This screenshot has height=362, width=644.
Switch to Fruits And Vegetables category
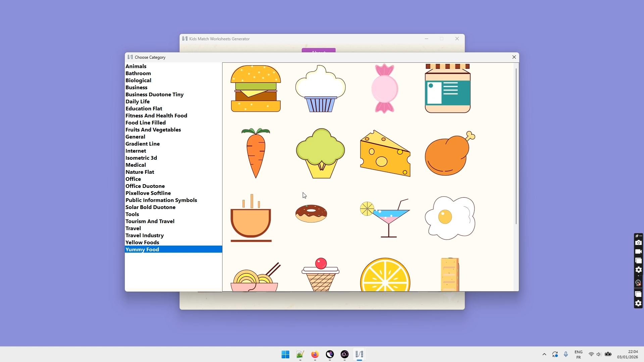(x=153, y=130)
